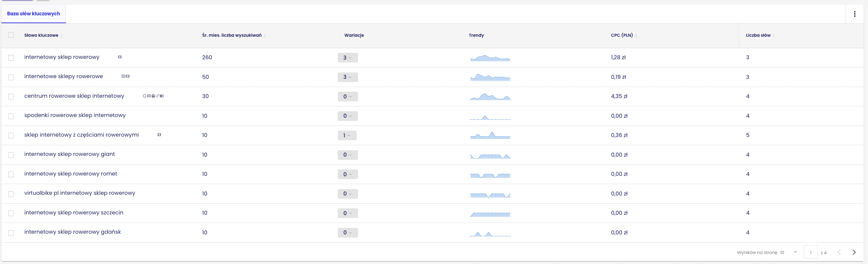The height and width of the screenshot is (264, 868).
Task: Sort by 'Słowo kluczowe' column arrow
Action: click(61, 36)
